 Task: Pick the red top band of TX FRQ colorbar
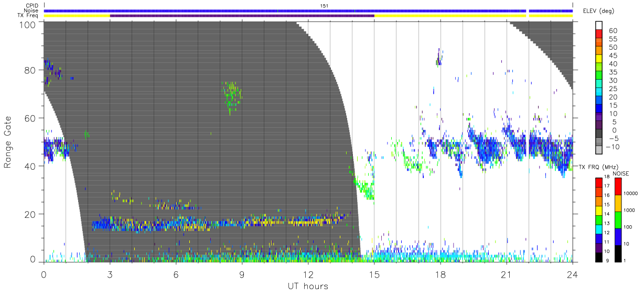[599, 182]
